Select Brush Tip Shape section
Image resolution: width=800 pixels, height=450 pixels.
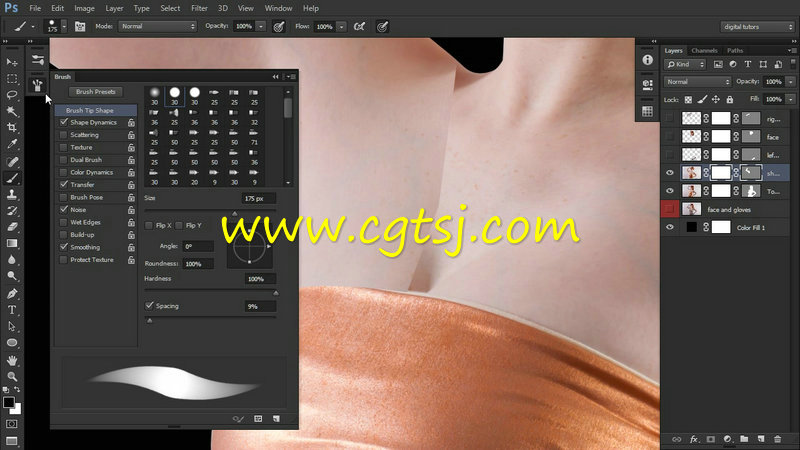[x=96, y=110]
